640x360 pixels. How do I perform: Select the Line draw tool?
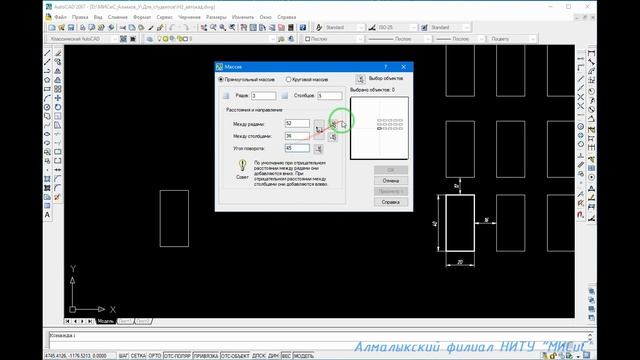(x=48, y=53)
